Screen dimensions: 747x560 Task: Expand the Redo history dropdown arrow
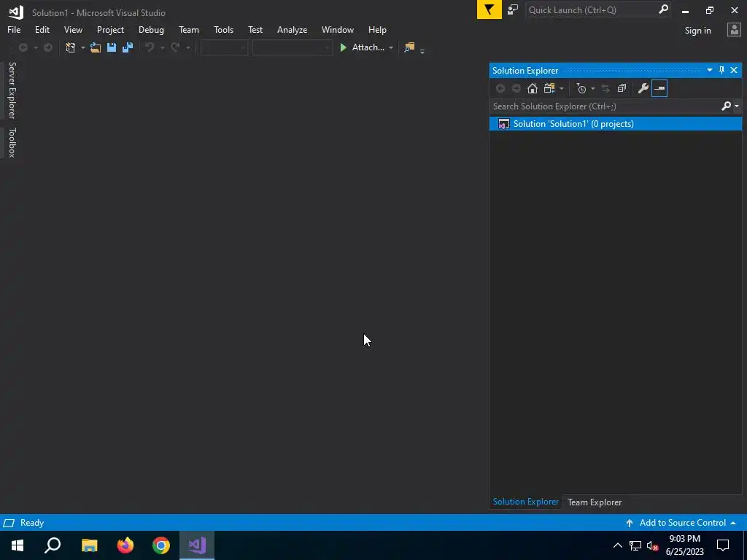pyautogui.click(x=187, y=47)
